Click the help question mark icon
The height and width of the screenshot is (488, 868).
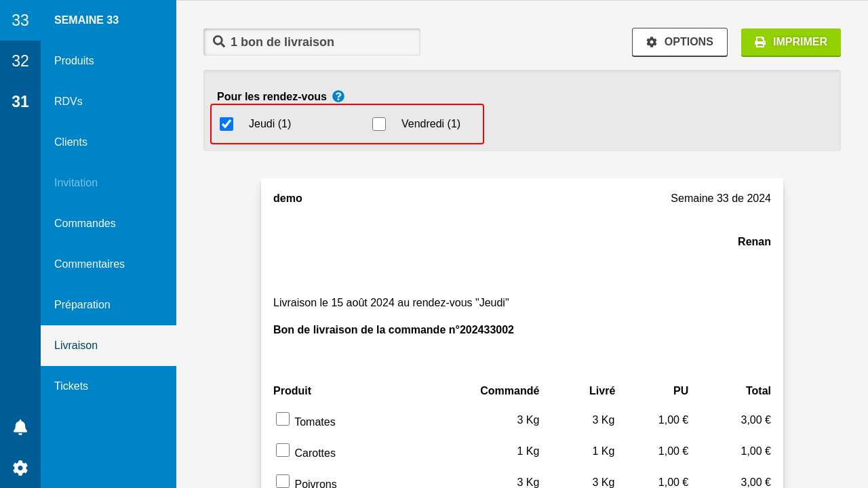coord(338,96)
